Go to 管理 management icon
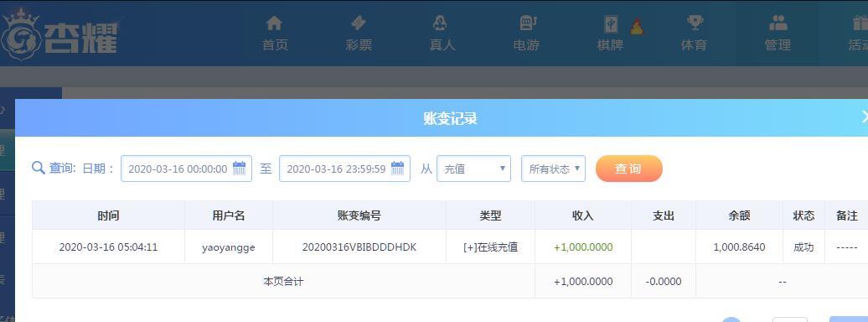This screenshot has height=322, width=868. tap(778, 23)
